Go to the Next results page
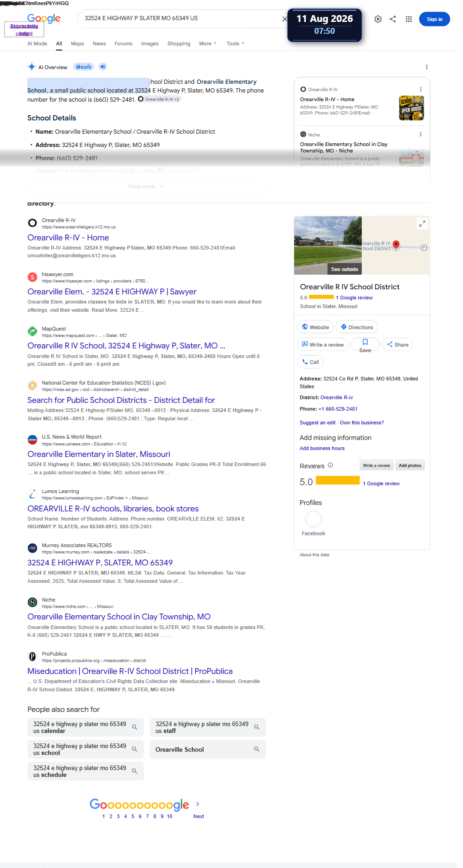 pyautogui.click(x=199, y=816)
